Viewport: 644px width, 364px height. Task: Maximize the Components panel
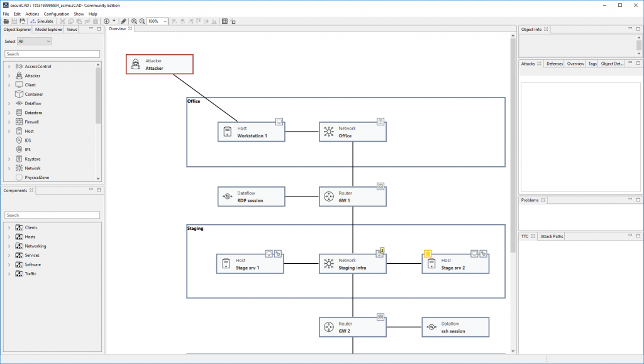99,190
